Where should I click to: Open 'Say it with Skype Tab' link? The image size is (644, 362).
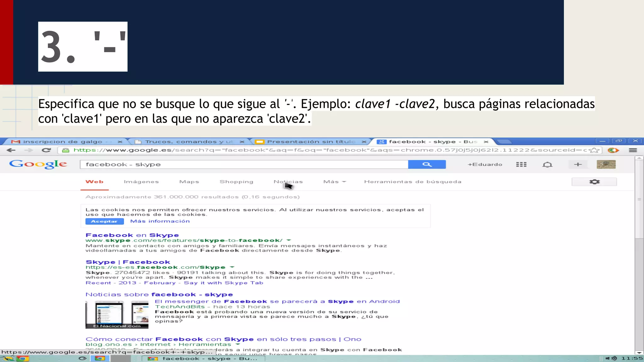pyautogui.click(x=224, y=283)
